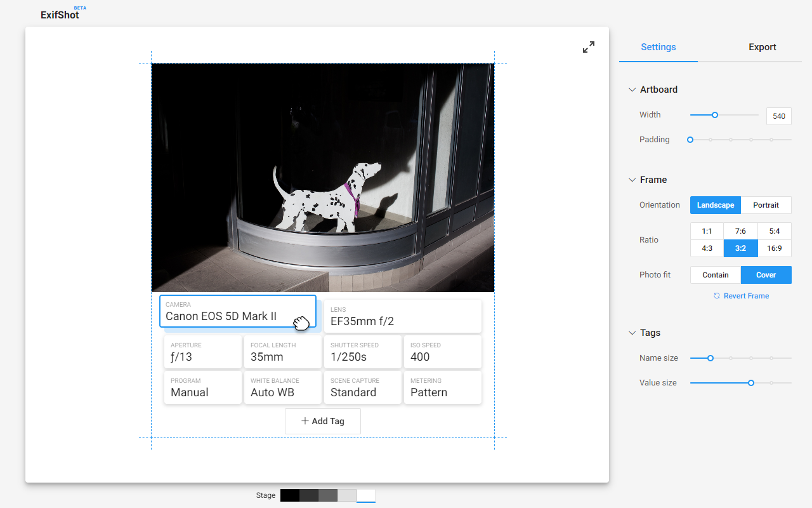
Task: Click the Aperture tag f/13
Action: (x=202, y=352)
